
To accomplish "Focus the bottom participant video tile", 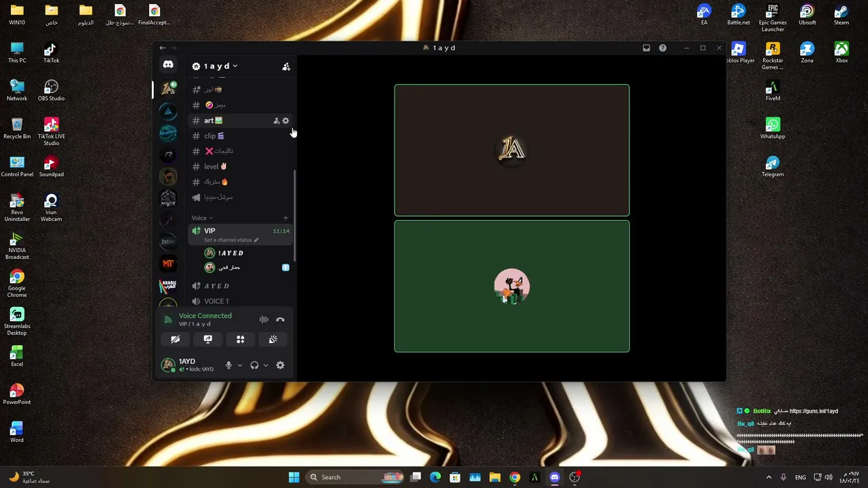I will [x=512, y=286].
